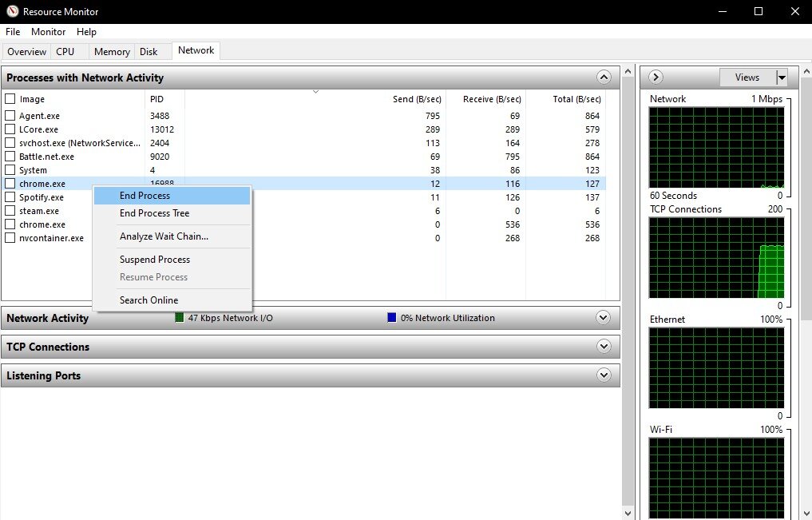The image size is (812, 520).
Task: Expand the TCP Connections section
Action: coord(604,347)
